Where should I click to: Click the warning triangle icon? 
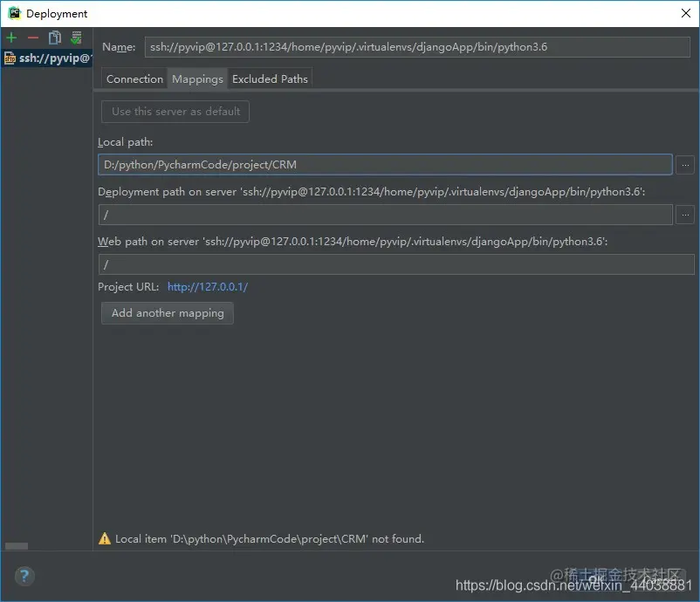(105, 538)
